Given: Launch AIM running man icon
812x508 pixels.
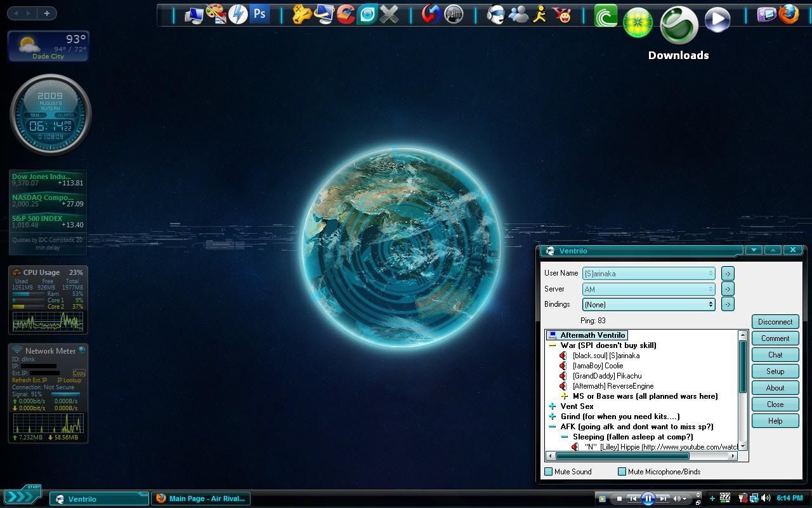Looking at the screenshot, I should pyautogui.click(x=540, y=14).
